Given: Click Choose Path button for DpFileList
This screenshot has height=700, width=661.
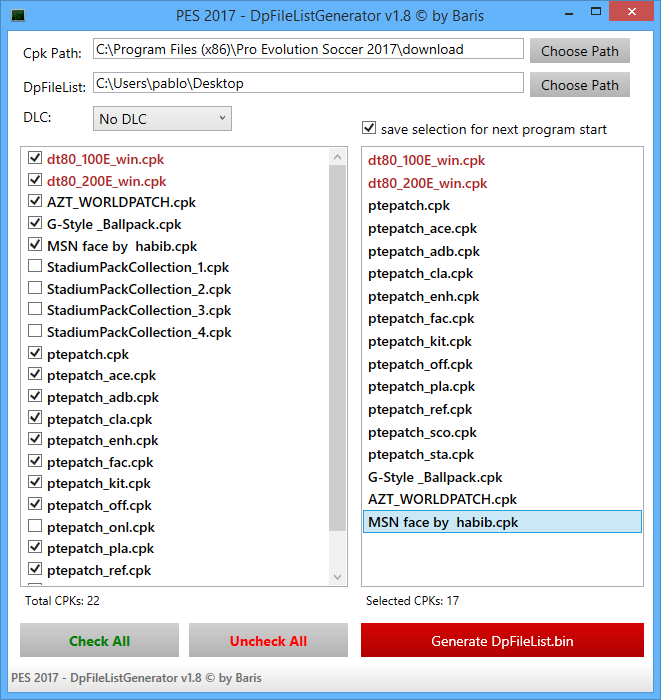Looking at the screenshot, I should pos(580,85).
